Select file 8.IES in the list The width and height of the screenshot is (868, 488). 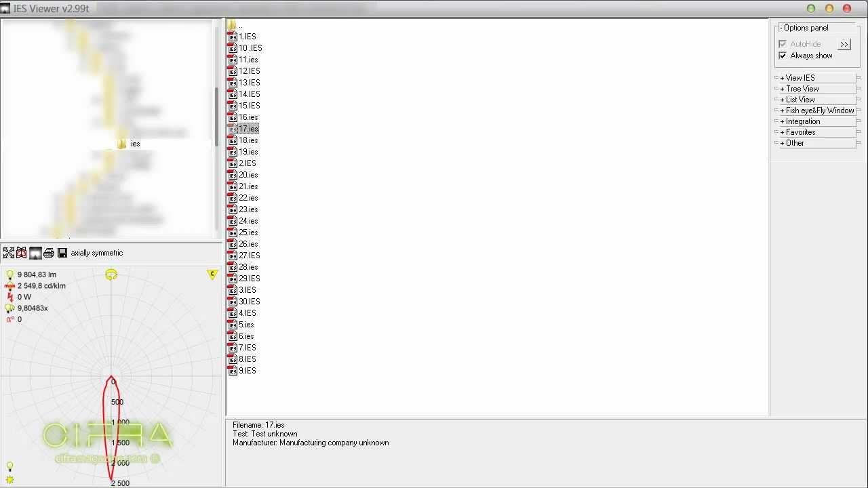[x=242, y=359]
